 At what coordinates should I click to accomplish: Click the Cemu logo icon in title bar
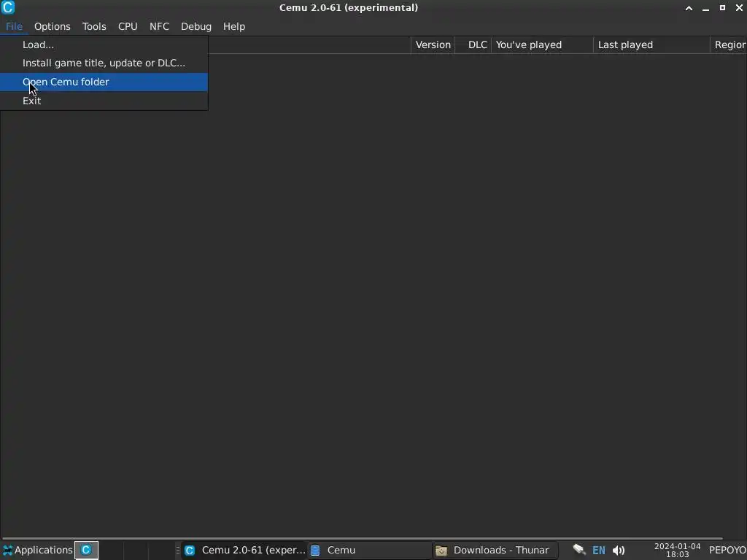click(x=8, y=7)
